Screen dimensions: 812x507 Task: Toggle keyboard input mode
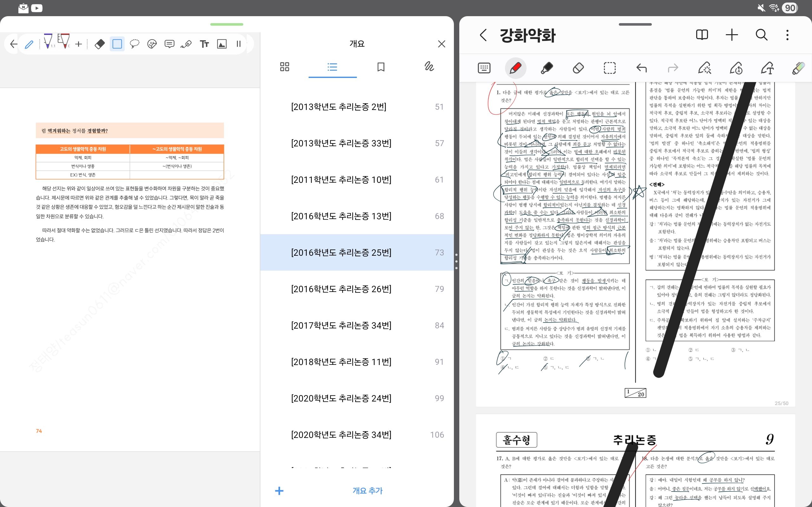click(x=484, y=68)
